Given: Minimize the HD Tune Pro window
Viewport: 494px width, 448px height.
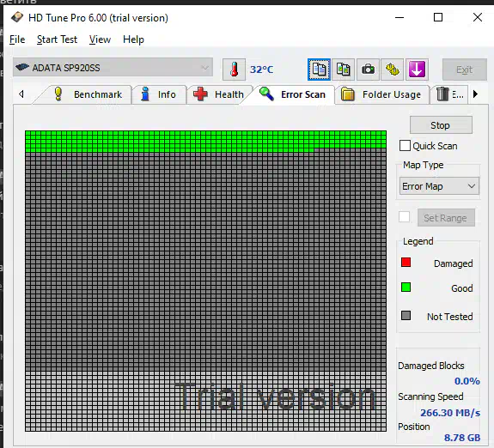Looking at the screenshot, I should pos(399,17).
